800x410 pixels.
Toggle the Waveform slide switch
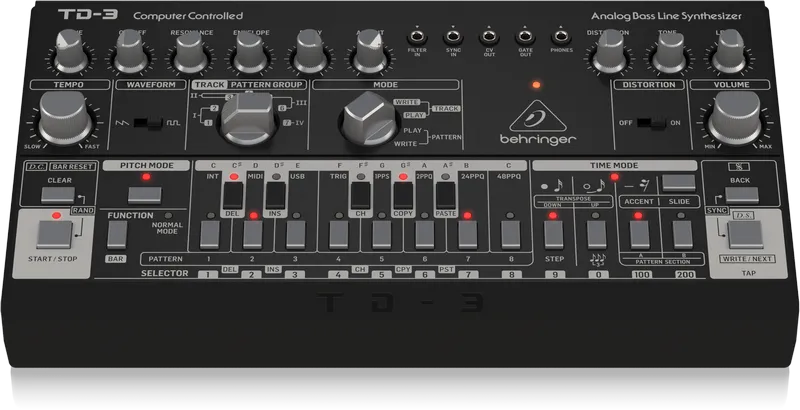[x=148, y=123]
